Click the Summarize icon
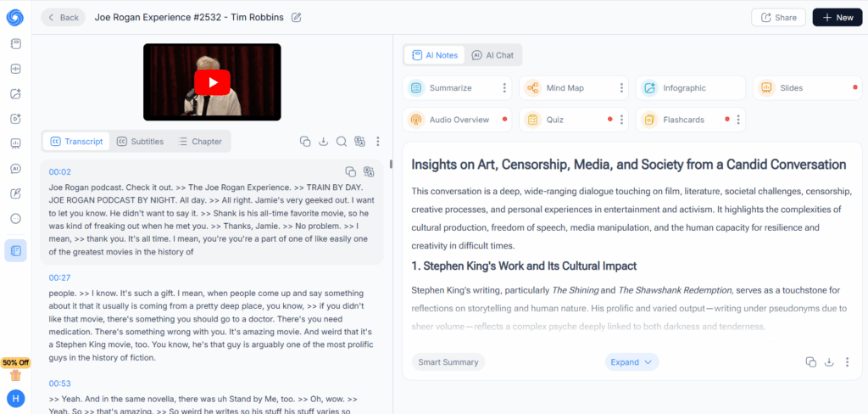The image size is (868, 414). [x=416, y=87]
